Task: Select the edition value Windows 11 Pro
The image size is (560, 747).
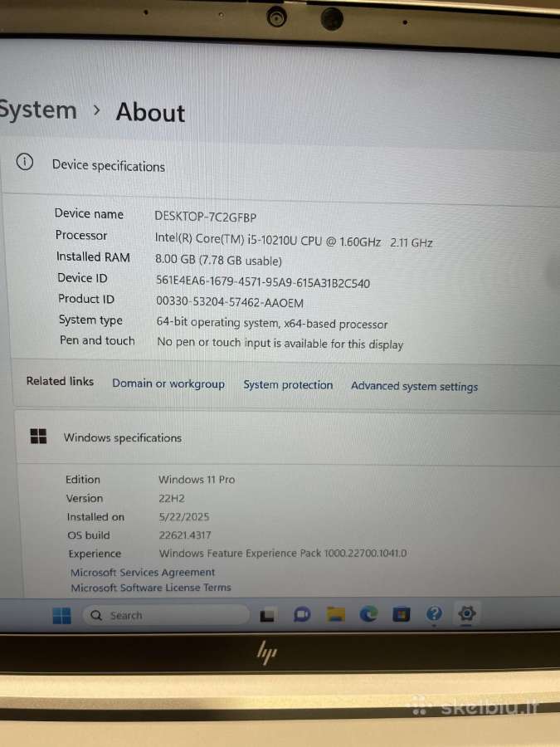Action: pyautogui.click(x=197, y=479)
